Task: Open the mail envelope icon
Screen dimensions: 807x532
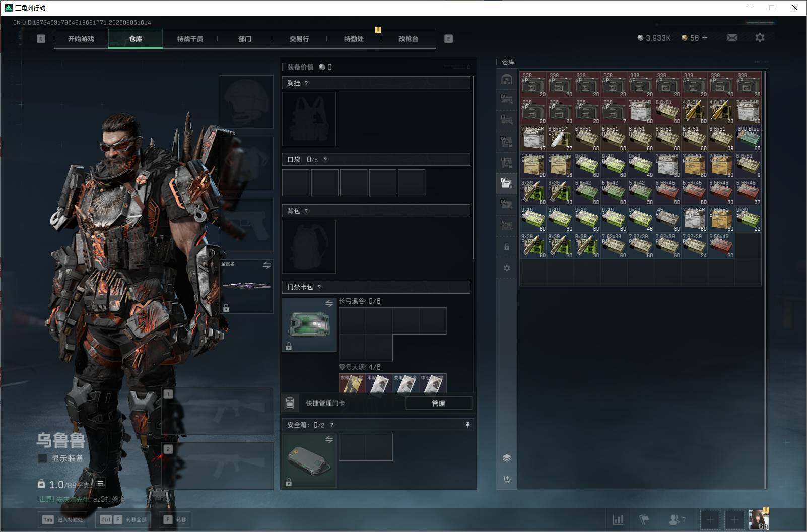Action: coord(732,38)
